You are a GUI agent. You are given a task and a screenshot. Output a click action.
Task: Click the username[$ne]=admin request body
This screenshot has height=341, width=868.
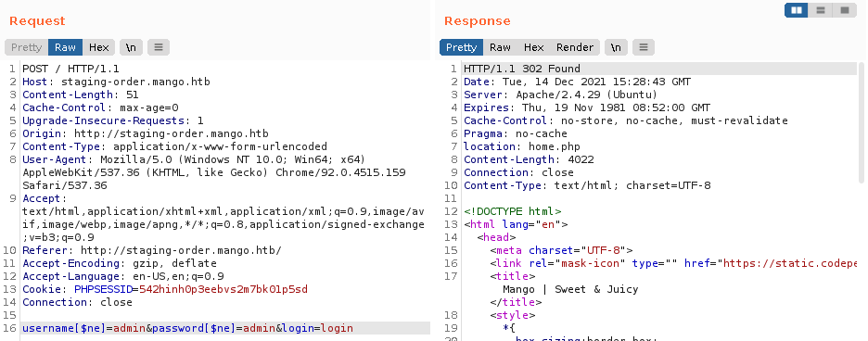pos(187,328)
